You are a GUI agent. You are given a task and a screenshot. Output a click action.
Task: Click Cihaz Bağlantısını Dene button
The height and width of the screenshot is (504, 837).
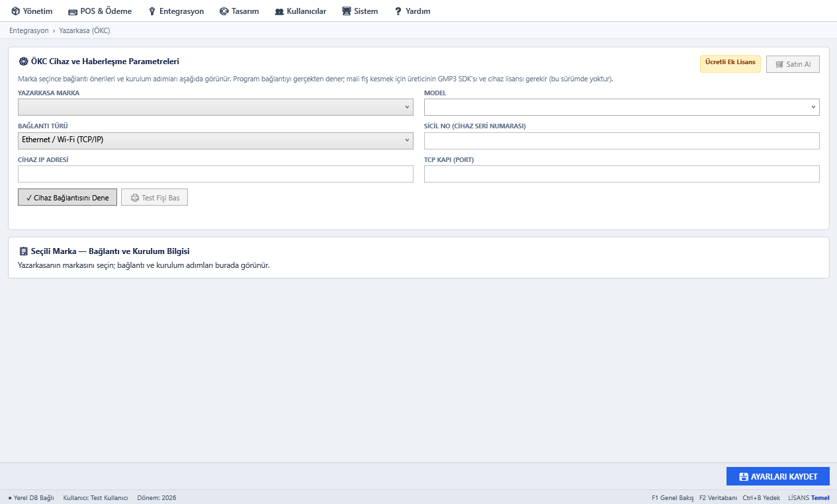[67, 198]
